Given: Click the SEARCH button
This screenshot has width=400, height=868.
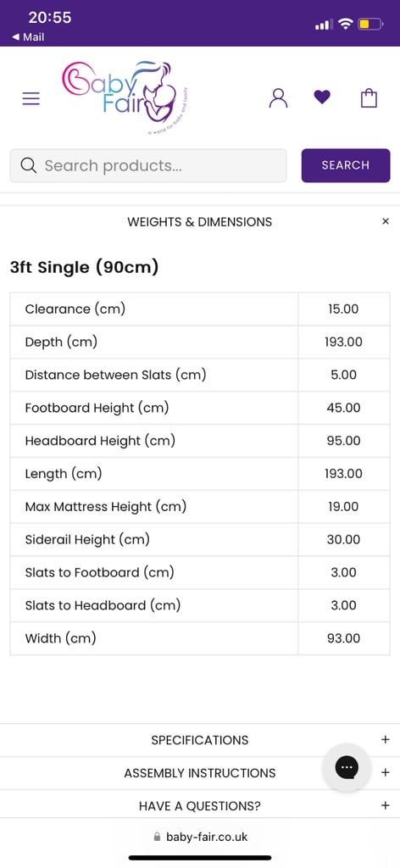Looking at the screenshot, I should click(x=346, y=165).
